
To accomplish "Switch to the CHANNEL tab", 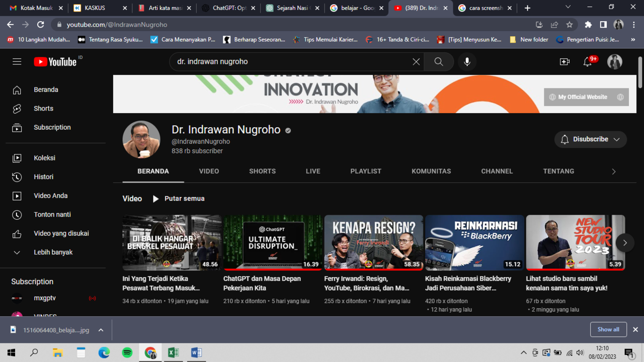I will click(x=497, y=171).
